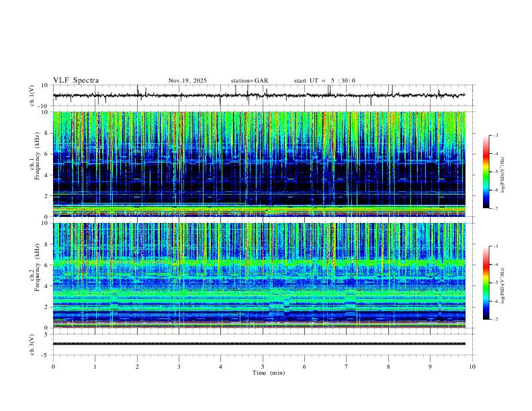Click the ch.1 spectrogram panel
This screenshot has width=532, height=411.
coord(259,164)
